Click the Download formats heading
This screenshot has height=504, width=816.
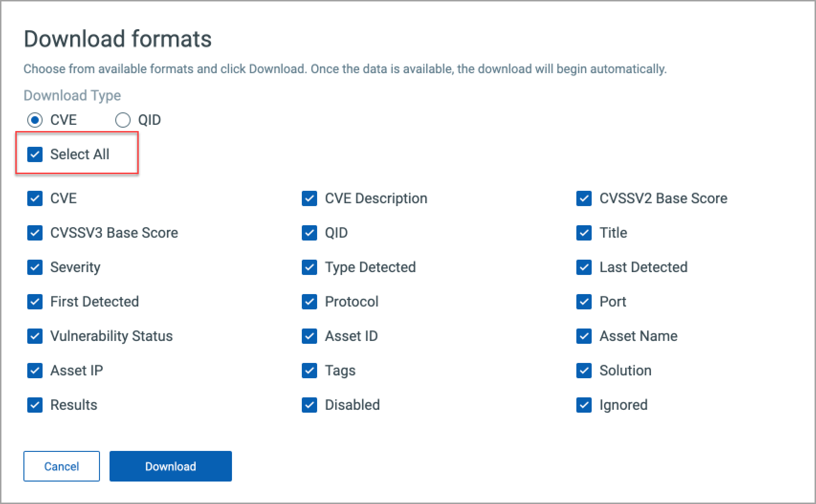click(118, 39)
